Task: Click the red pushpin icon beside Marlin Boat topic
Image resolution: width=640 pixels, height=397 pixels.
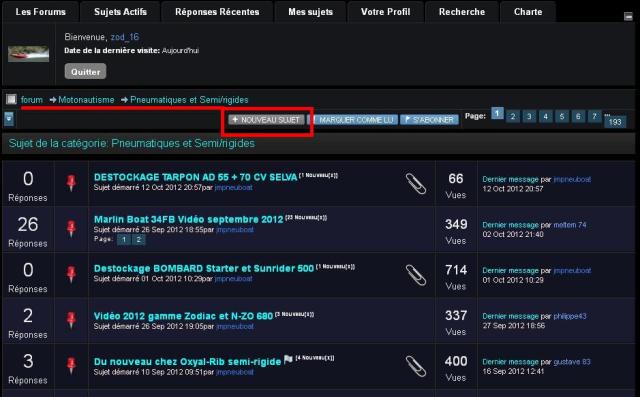Action: click(x=71, y=228)
